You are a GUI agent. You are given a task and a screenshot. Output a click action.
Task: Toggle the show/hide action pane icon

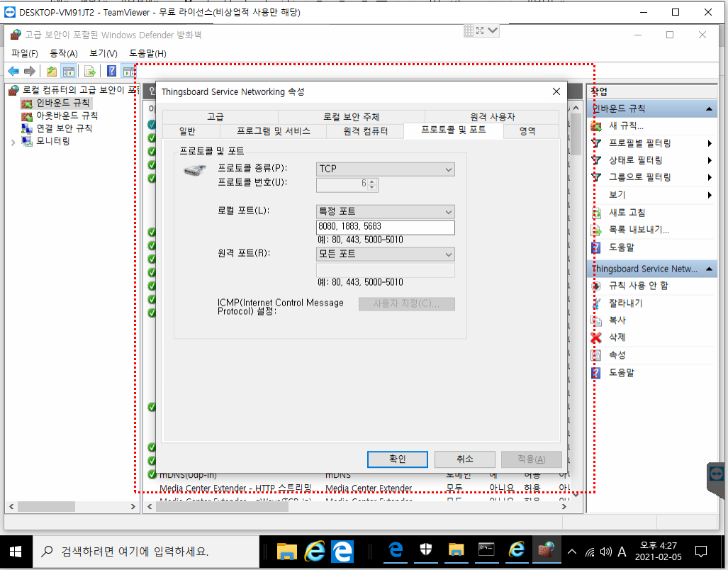128,71
